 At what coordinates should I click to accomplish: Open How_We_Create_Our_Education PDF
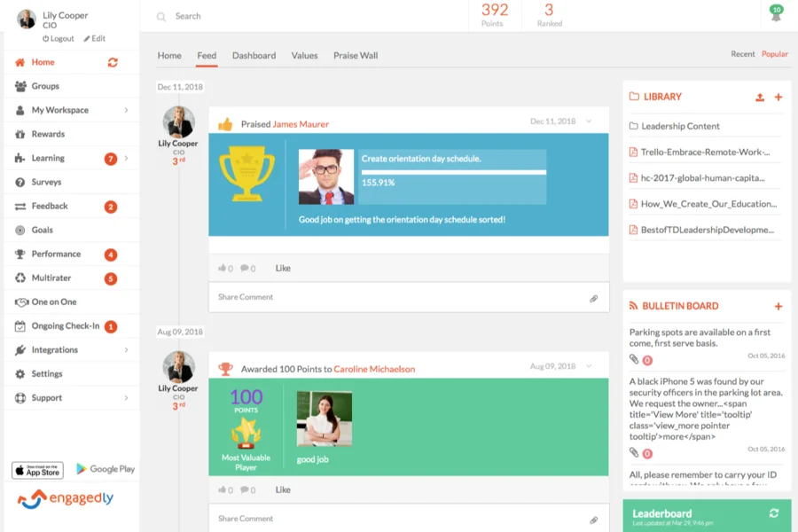pyautogui.click(x=703, y=204)
